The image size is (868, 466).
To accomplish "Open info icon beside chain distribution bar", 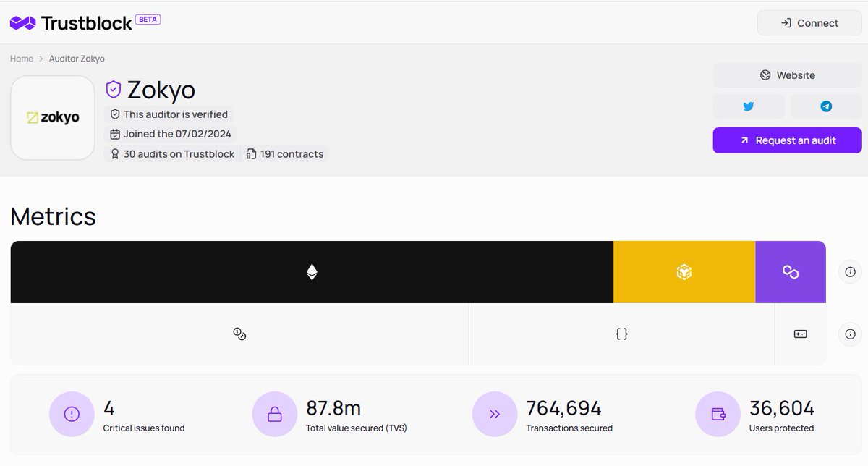I will [850, 272].
